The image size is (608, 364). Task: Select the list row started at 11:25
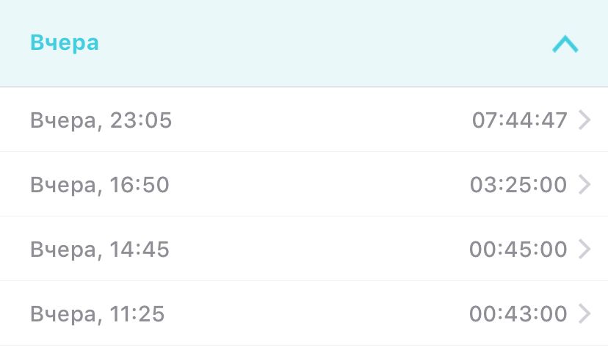pyautogui.click(x=304, y=314)
